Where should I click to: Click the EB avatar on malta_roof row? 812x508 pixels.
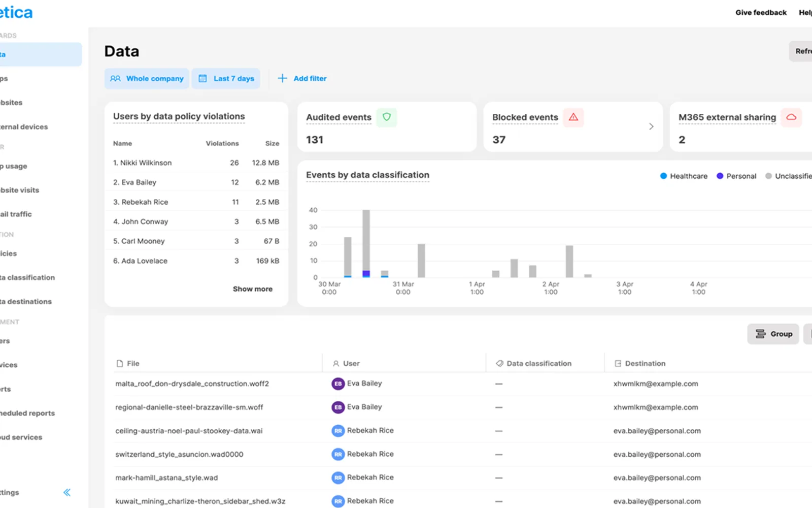tap(338, 384)
